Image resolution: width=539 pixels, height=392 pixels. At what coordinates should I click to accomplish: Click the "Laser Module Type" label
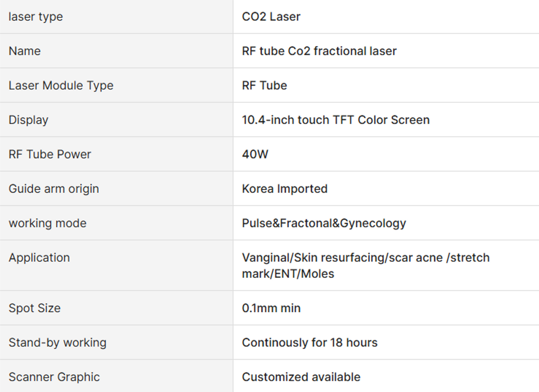(x=61, y=85)
